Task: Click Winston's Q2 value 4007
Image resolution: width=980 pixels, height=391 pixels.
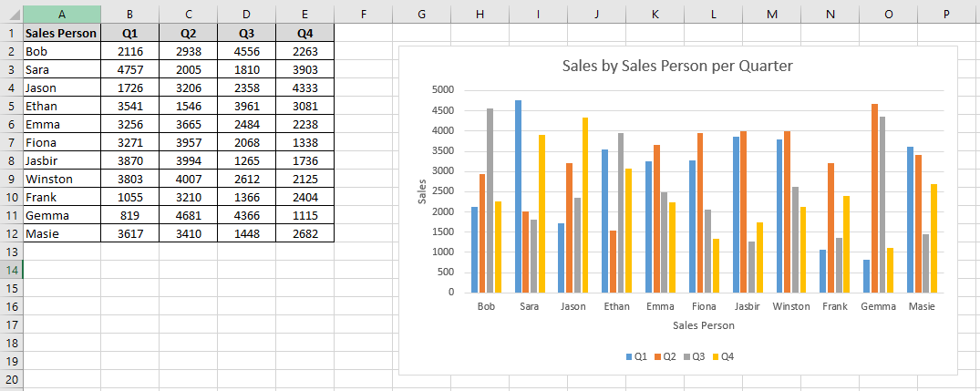Action: 188,180
